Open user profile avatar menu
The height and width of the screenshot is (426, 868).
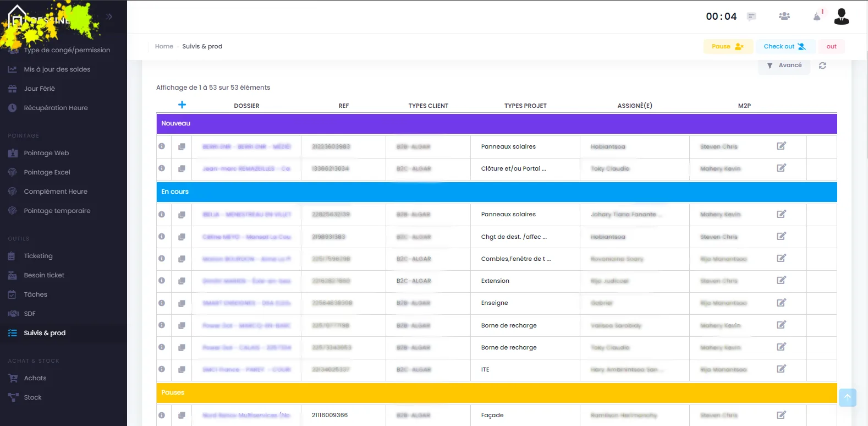coord(842,17)
